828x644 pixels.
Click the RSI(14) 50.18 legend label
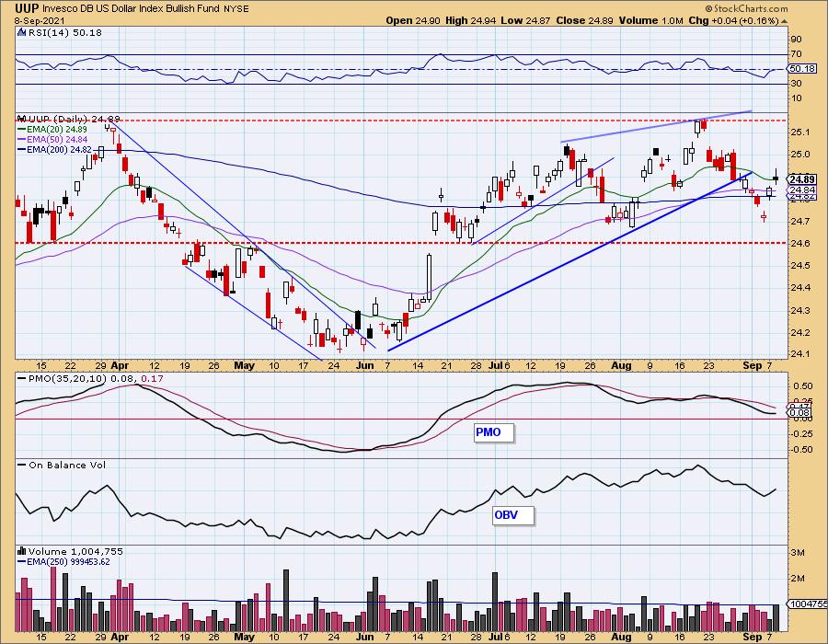pyautogui.click(x=65, y=33)
